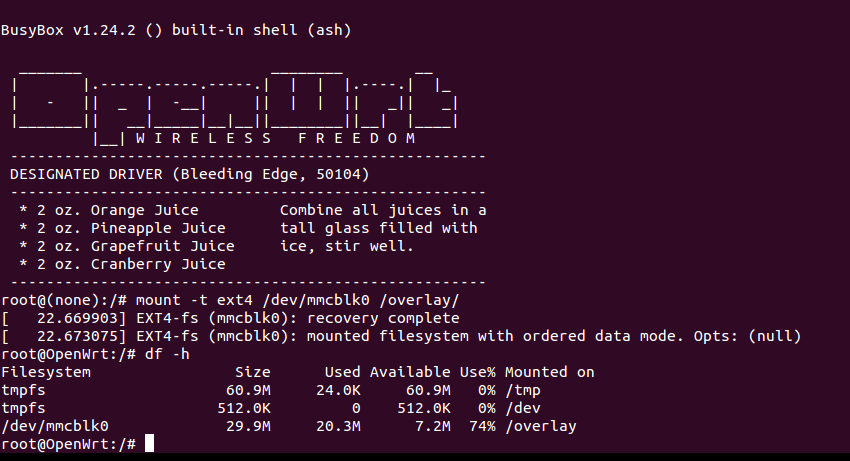Viewport: 850px width, 461px height.
Task: Click the 'df -h' command line
Action: (x=95, y=355)
